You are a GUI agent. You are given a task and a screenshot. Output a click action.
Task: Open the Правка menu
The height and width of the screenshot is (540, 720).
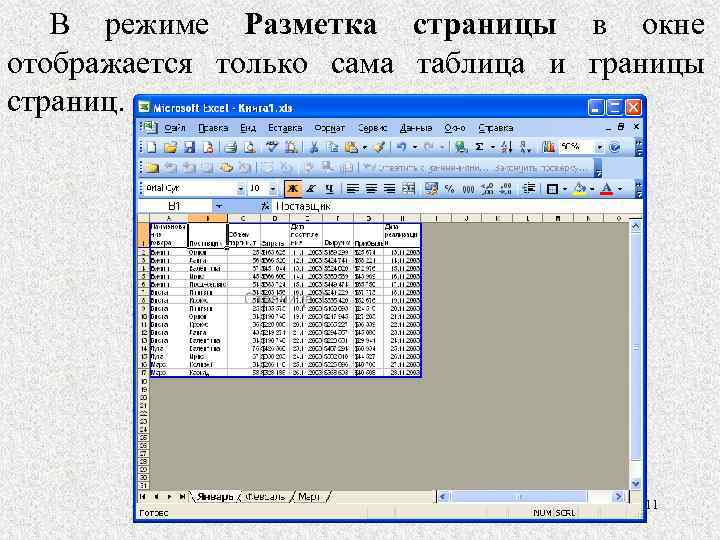pos(213,128)
